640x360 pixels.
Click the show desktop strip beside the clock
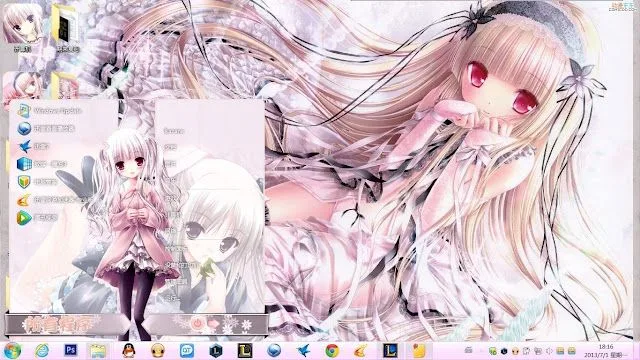coord(637,351)
